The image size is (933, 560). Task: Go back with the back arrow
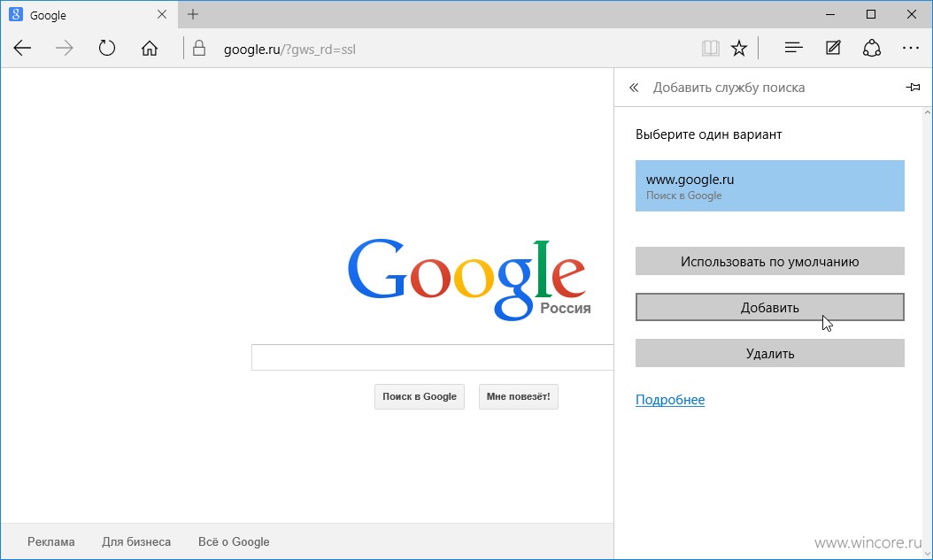(22, 48)
